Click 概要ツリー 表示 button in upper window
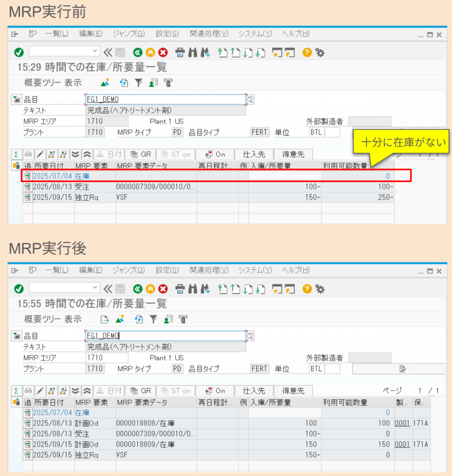The image size is (452, 476). pyautogui.click(x=53, y=83)
